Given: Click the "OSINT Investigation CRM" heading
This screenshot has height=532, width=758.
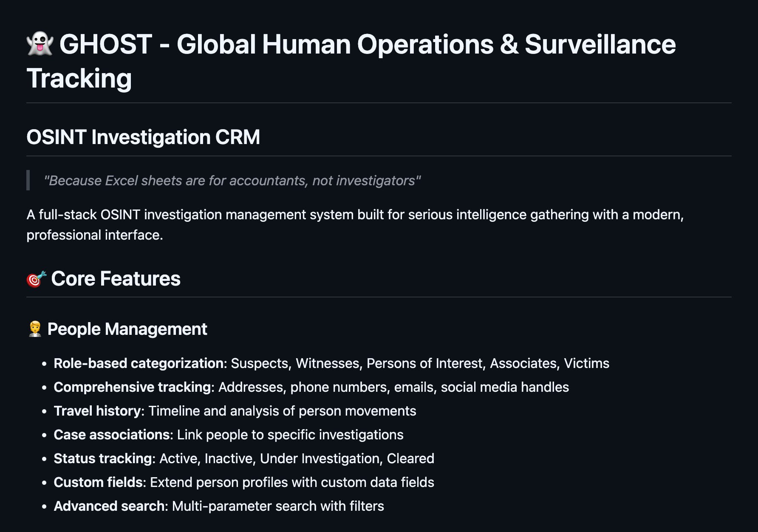Looking at the screenshot, I should coord(143,137).
